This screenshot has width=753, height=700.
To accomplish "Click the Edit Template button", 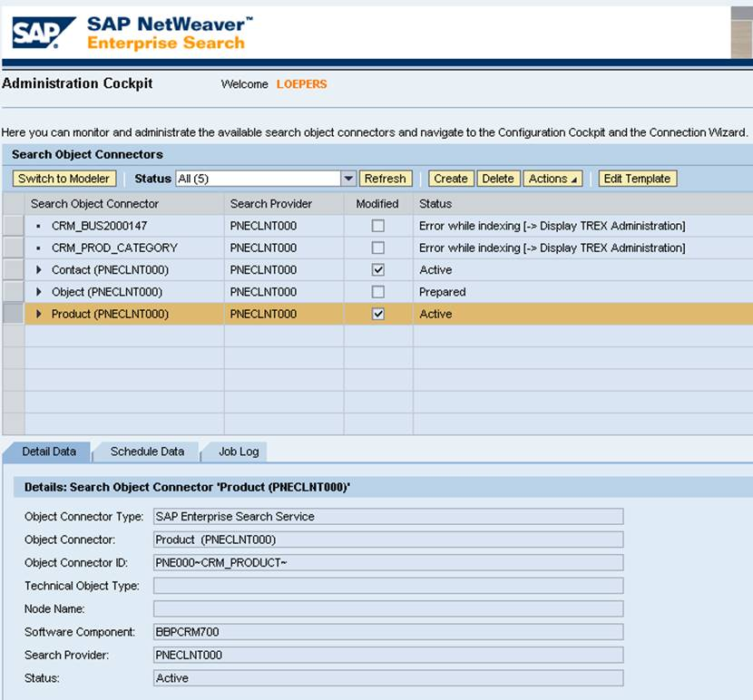I will click(637, 179).
